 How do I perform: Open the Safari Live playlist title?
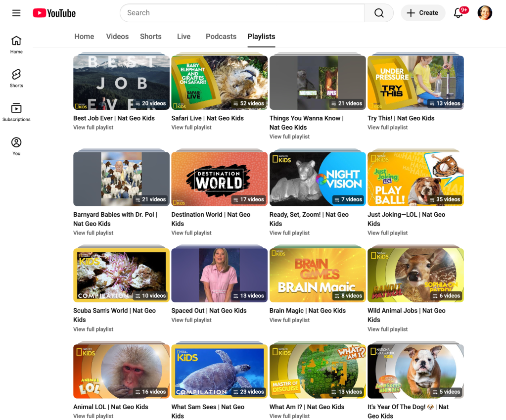207,118
